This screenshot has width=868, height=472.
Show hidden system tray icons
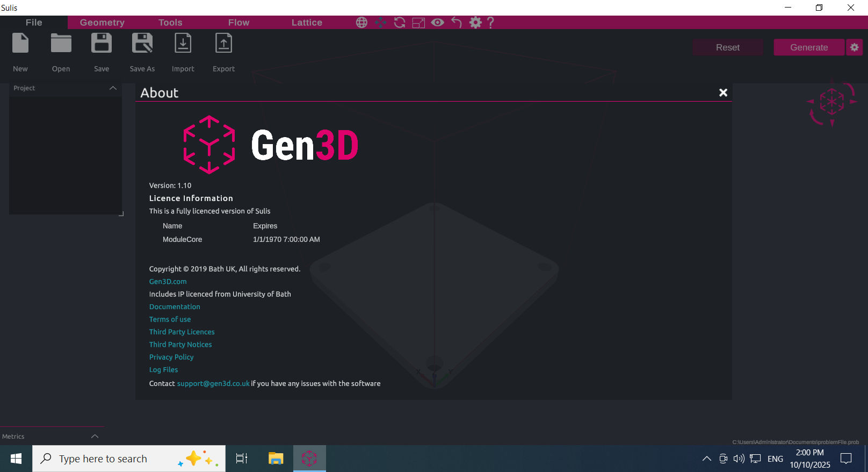(707, 459)
